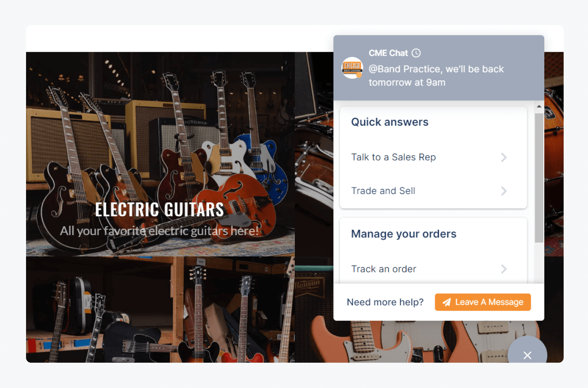Click the Chicago Music Exchange avatar logo
Image resolution: width=588 pixels, height=388 pixels.
pos(352,68)
